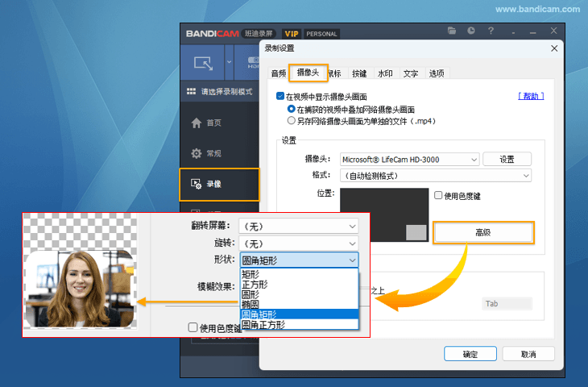
Task: Select the HDMI device recording mode icon
Action: (253, 62)
